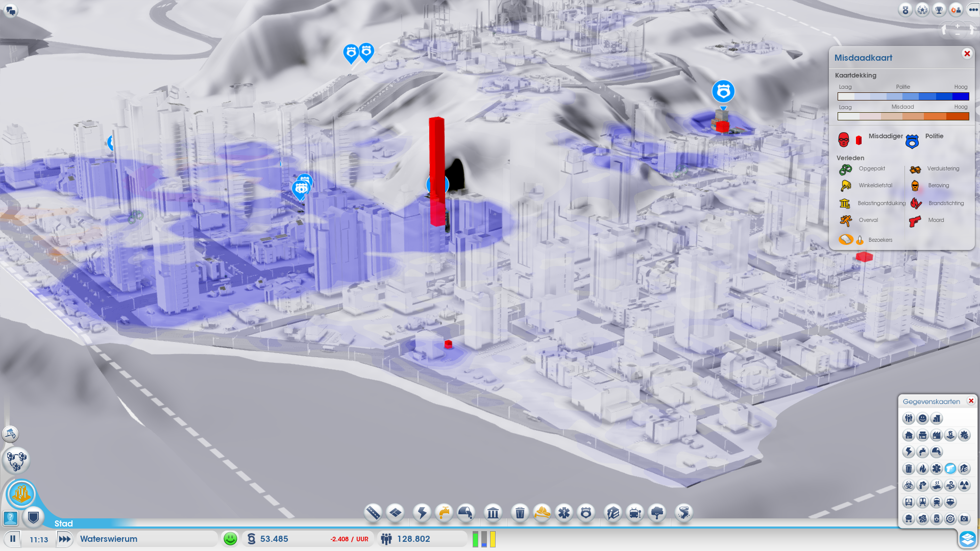Click the large police marker on hill
The width and height of the screenshot is (980, 551).
723,92
